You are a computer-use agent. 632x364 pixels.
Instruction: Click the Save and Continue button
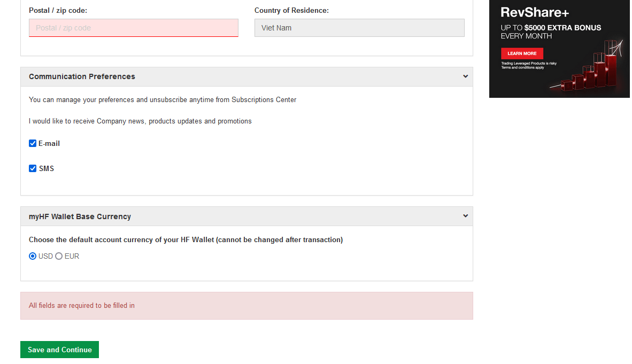[x=60, y=350]
